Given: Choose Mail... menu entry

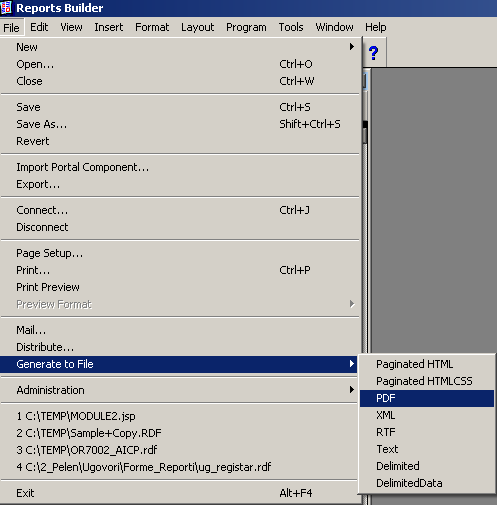Looking at the screenshot, I should [180, 330].
